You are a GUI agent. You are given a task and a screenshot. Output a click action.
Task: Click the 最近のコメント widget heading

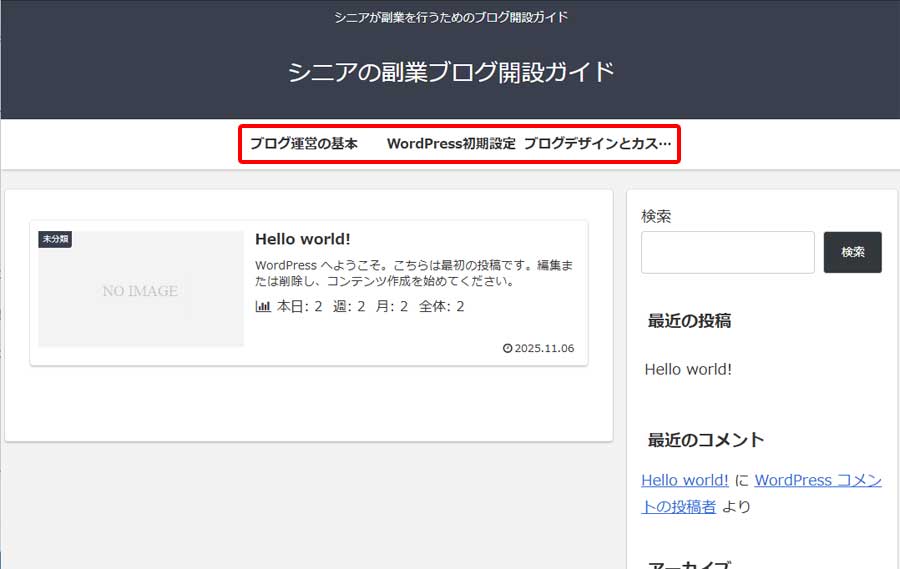pos(705,440)
